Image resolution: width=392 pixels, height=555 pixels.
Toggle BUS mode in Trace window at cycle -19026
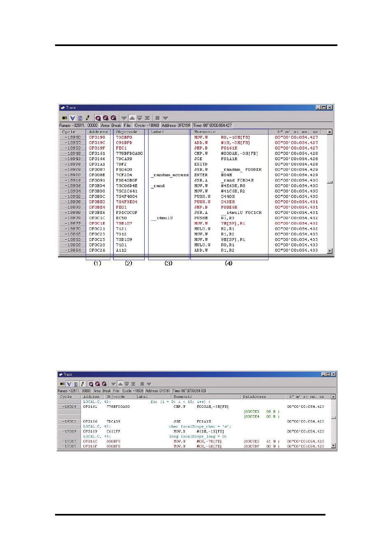62,384
